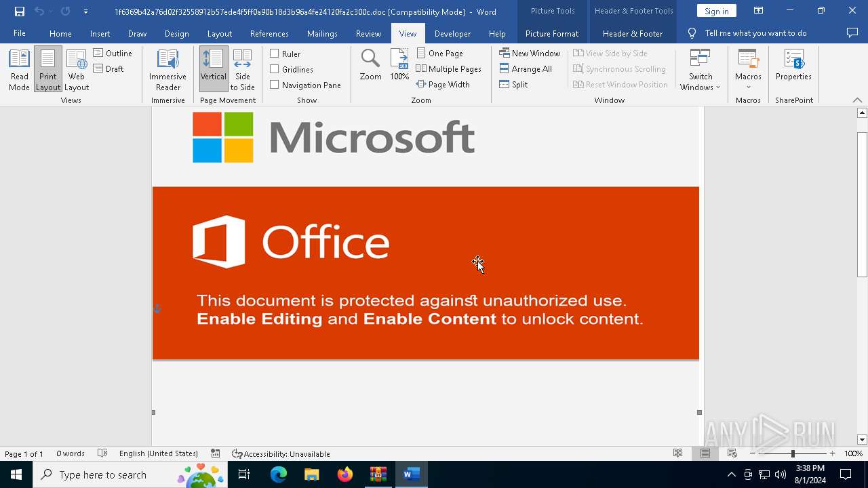This screenshot has height=488, width=868.
Task: Open Microsoft Edge from taskbar
Action: pos(279,474)
